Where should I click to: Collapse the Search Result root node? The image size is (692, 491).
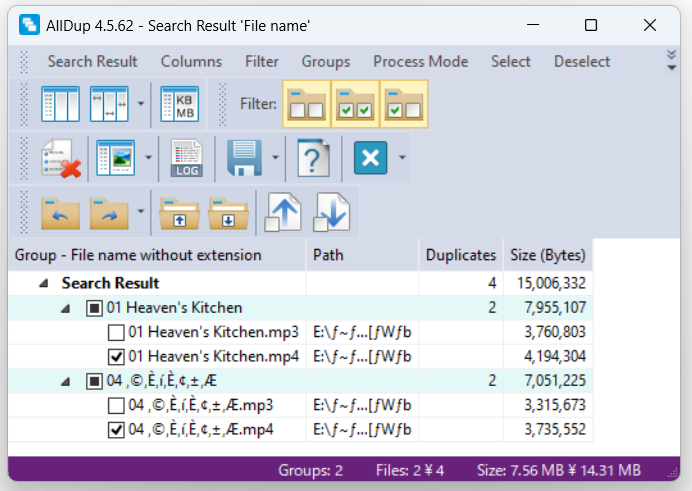click(43, 283)
